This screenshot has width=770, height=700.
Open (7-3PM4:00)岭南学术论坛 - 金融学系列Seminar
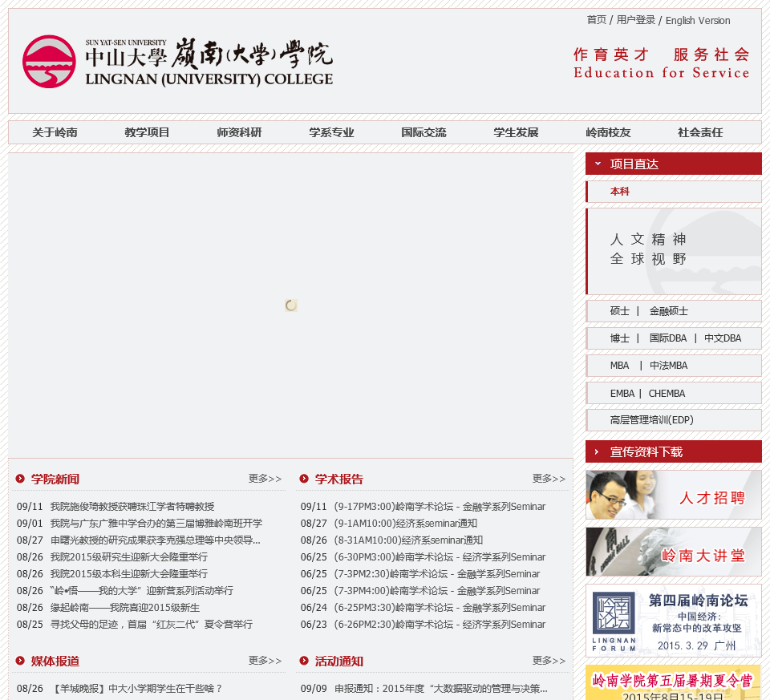(x=436, y=590)
